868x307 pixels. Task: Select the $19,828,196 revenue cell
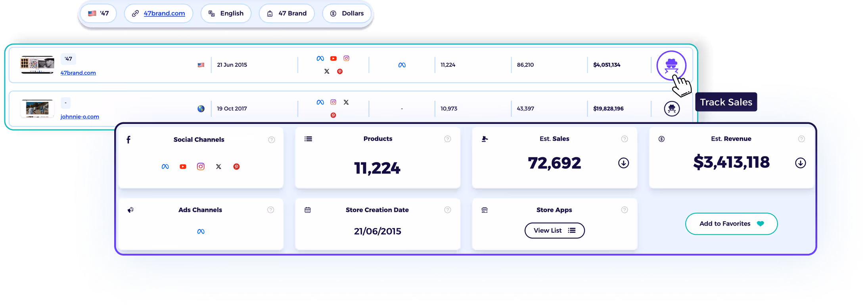click(608, 108)
